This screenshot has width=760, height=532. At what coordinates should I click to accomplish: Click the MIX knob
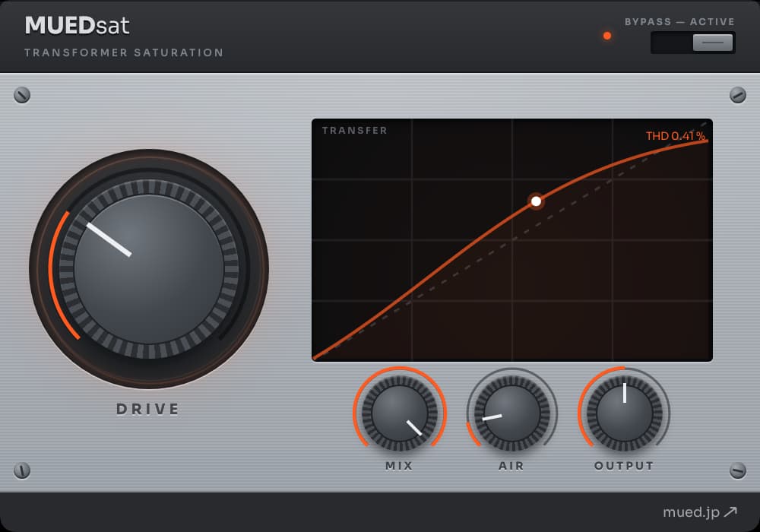click(x=400, y=413)
